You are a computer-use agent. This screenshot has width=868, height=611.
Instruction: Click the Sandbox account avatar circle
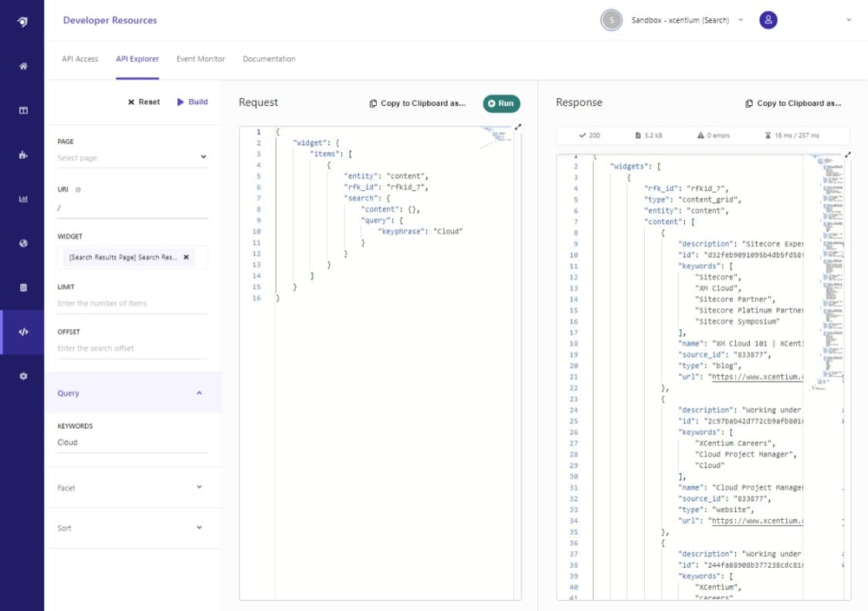(611, 20)
